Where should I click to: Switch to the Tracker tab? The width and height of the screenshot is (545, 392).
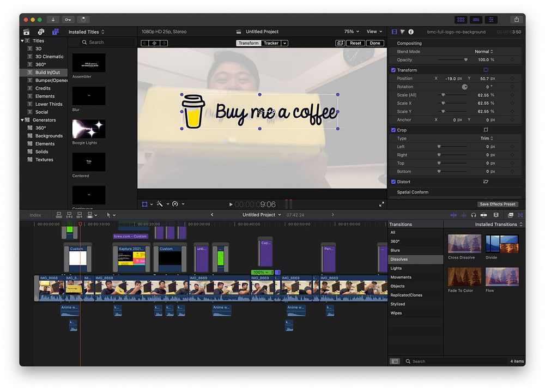(271, 43)
